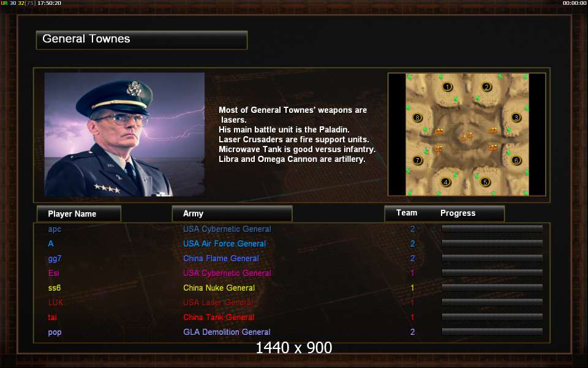Image resolution: width=588 pixels, height=368 pixels.
Task: Select start position 6 marker
Action: click(x=516, y=160)
